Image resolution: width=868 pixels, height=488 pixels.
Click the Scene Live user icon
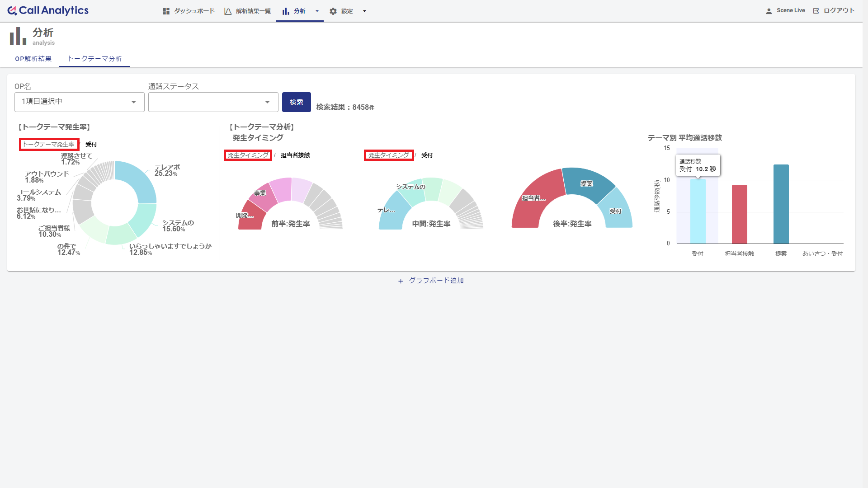click(769, 11)
